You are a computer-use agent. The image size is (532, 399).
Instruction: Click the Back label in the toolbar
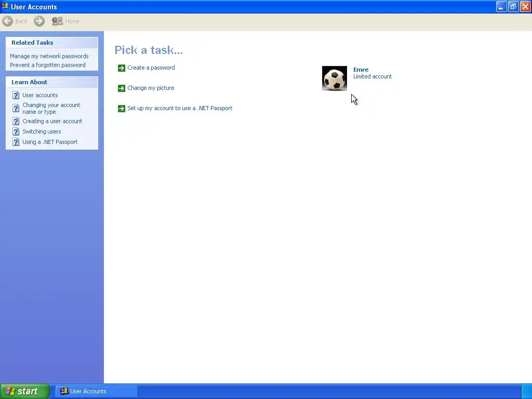coord(21,21)
